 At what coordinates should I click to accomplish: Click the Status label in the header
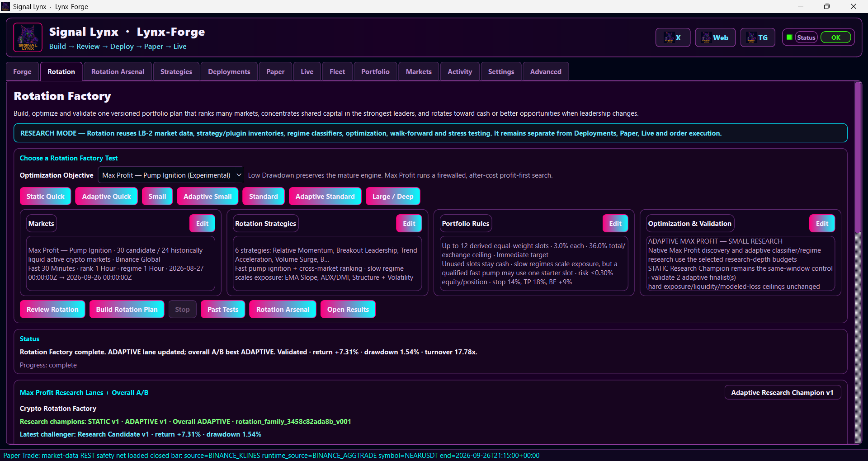807,38
